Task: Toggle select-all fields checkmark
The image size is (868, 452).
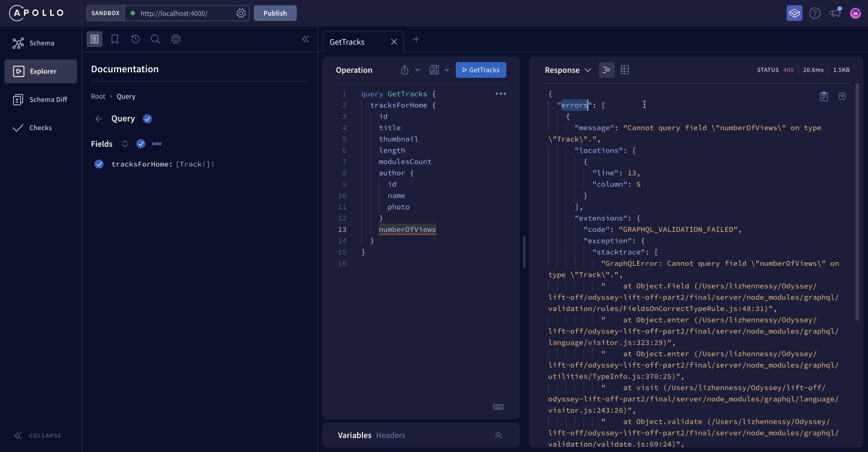Action: click(x=141, y=144)
